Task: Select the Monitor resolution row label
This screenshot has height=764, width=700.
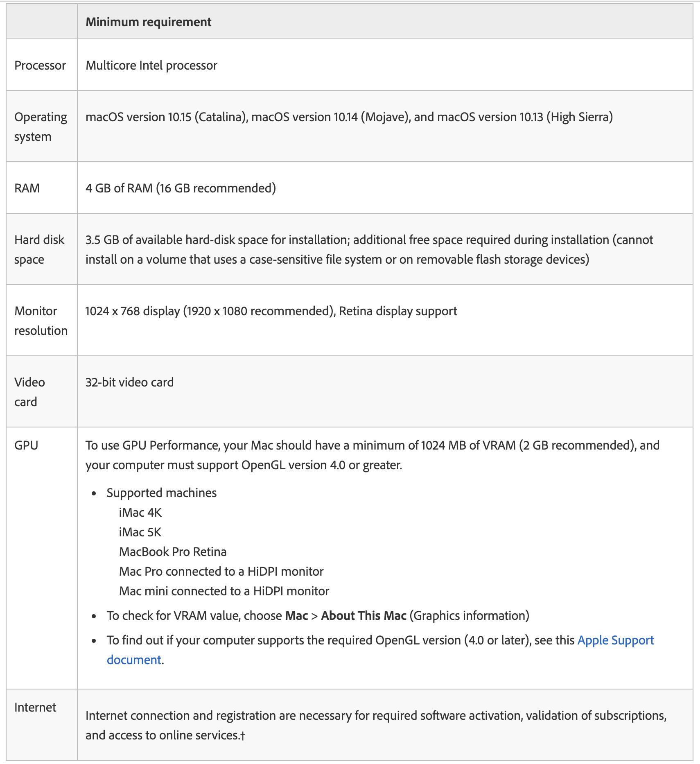Action: [41, 321]
